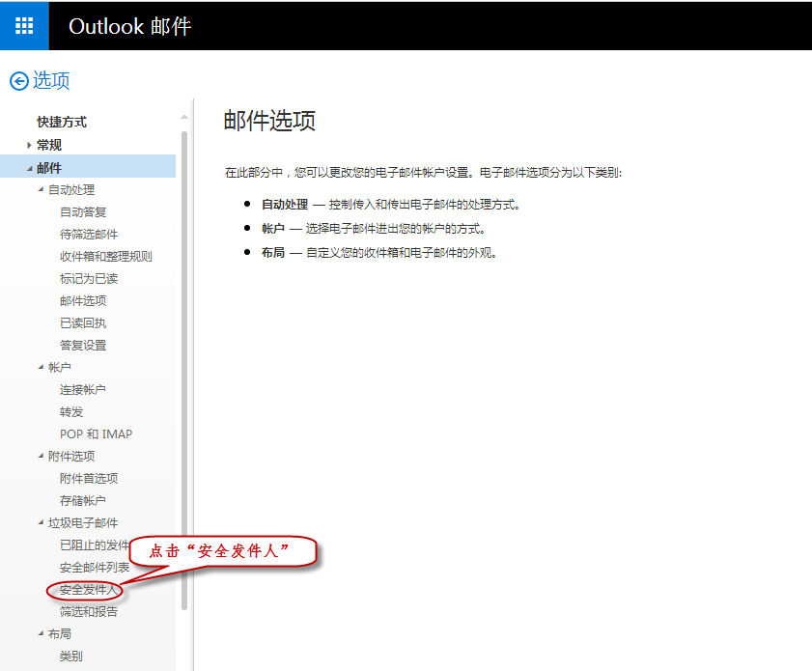Open 收件箱和整理规则
The image size is (812, 671).
[x=106, y=257]
